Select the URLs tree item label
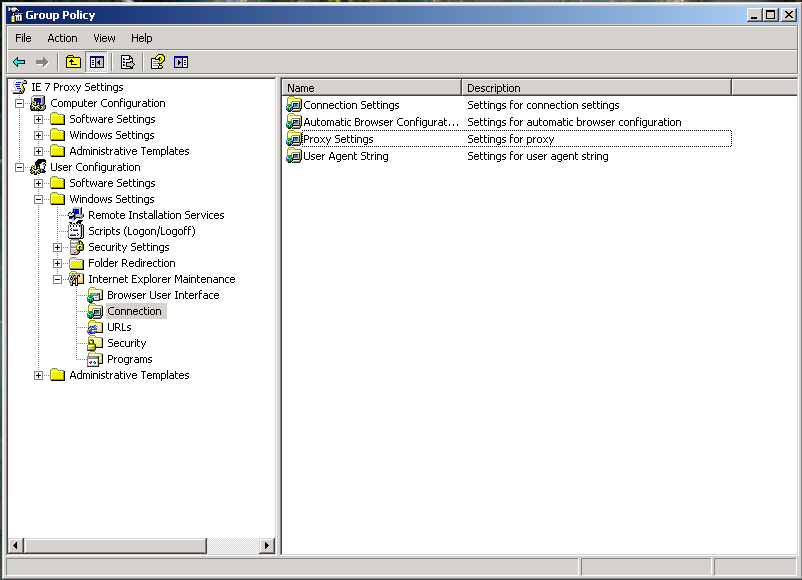 [119, 327]
